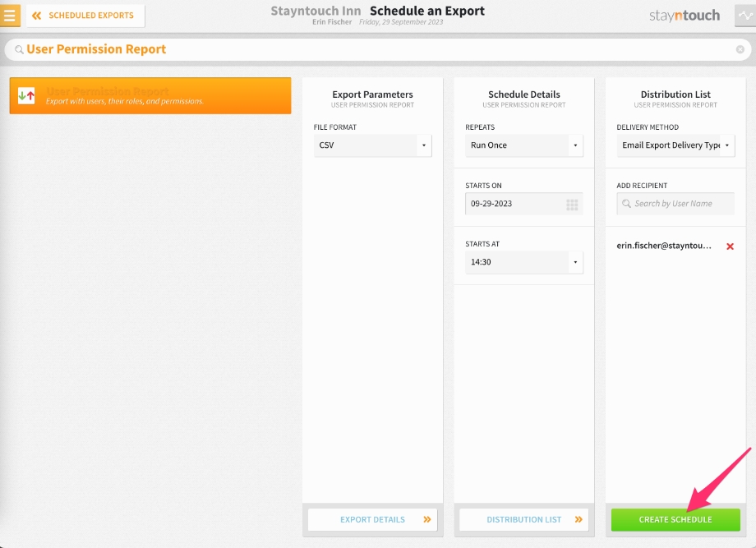Viewport: 756px width, 548px height.
Task: Click the Schedule Details heading
Action: click(x=524, y=94)
